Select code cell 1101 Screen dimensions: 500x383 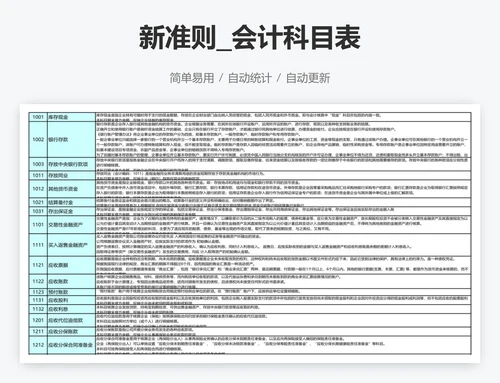pyautogui.click(x=38, y=225)
